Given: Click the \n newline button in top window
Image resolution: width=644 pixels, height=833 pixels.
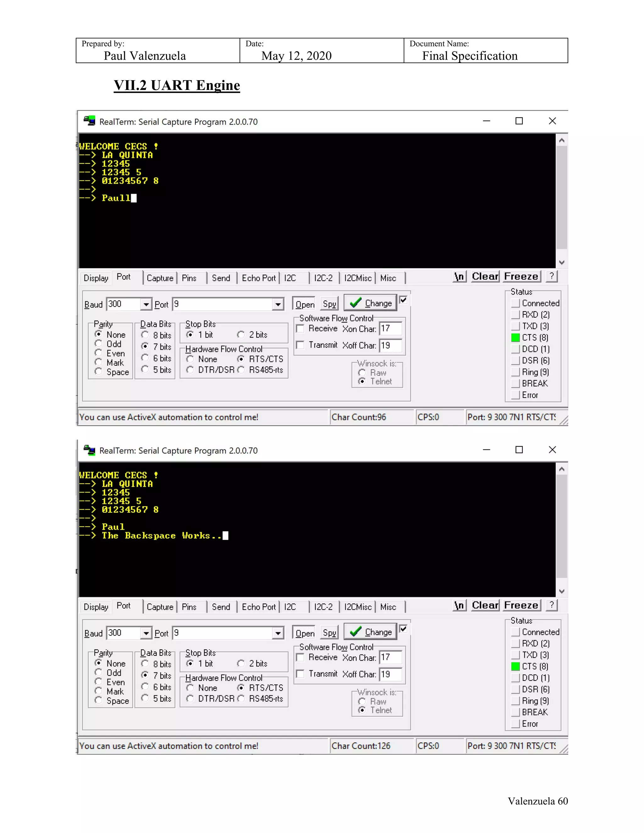Looking at the screenshot, I should [x=459, y=277].
